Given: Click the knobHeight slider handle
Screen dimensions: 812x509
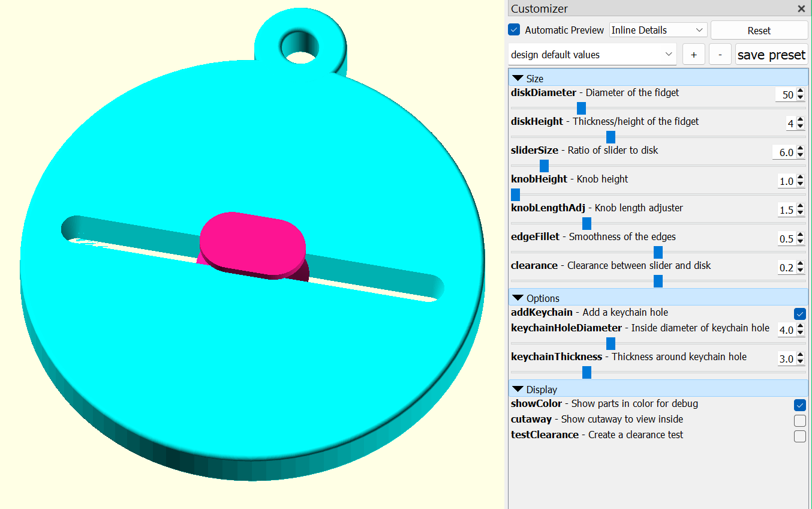Looking at the screenshot, I should click(515, 194).
